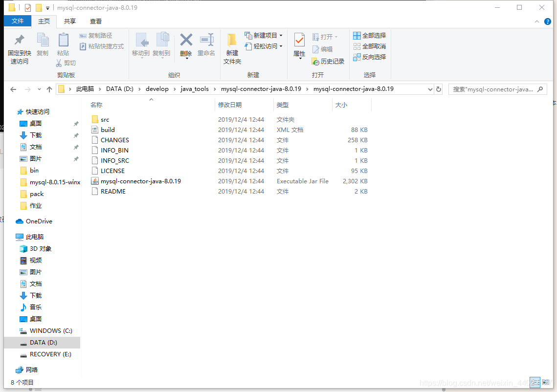This screenshot has height=392, width=557.
Task: Select mysql-connector-java-8.0.19 jar file
Action: (141, 181)
